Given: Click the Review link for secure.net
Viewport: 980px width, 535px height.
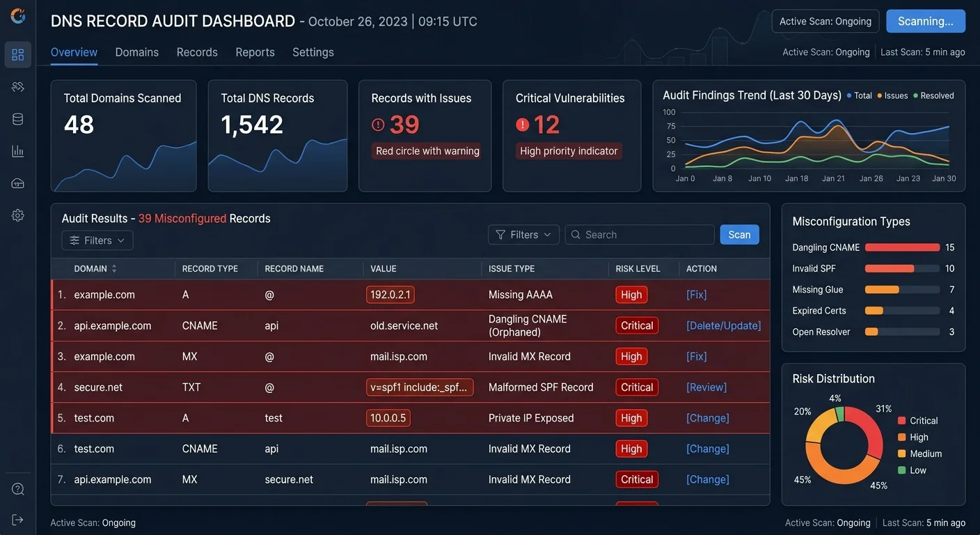Looking at the screenshot, I should 706,387.
